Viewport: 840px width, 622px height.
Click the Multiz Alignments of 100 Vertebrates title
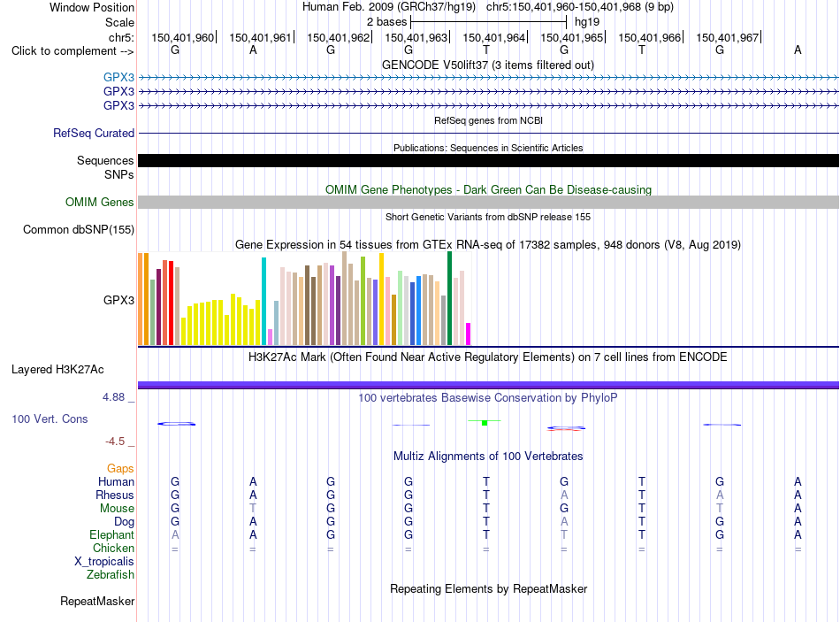[488, 456]
